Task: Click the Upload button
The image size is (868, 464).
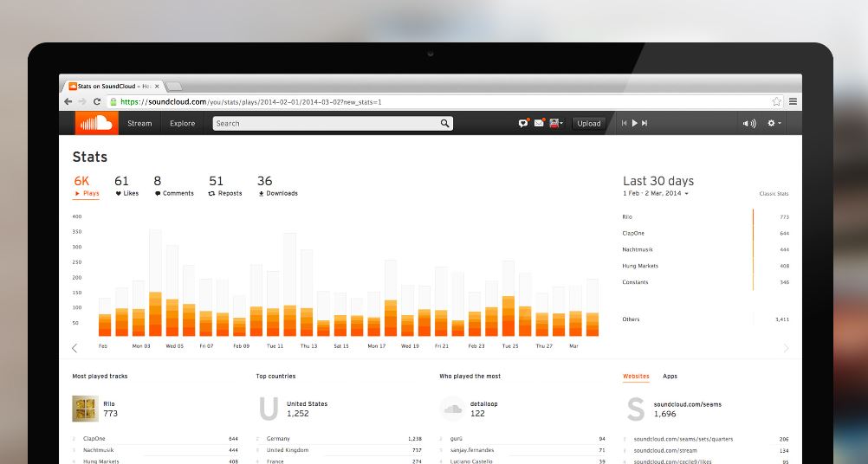Action: (588, 123)
